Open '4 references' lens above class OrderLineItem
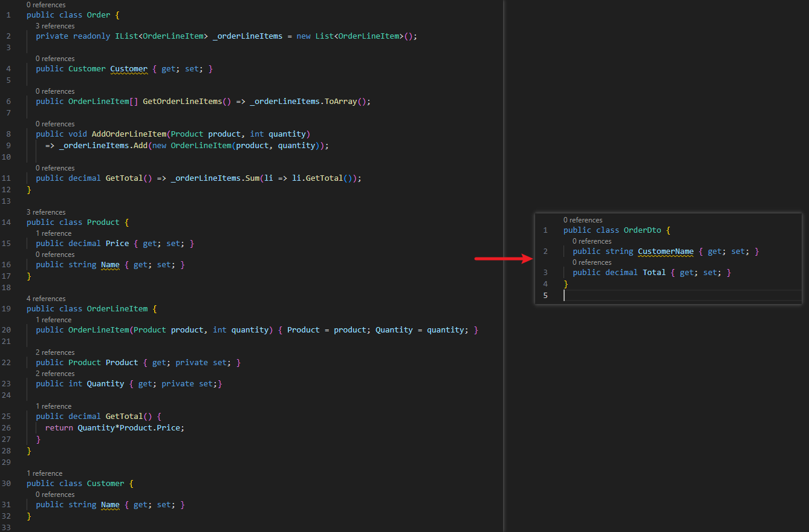Image resolution: width=809 pixels, height=532 pixels. [46, 299]
